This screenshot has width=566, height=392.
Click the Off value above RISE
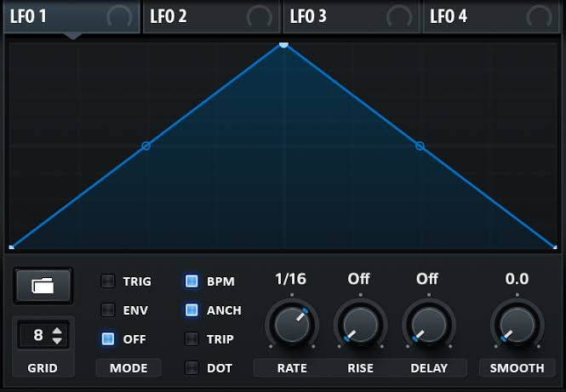(x=359, y=279)
